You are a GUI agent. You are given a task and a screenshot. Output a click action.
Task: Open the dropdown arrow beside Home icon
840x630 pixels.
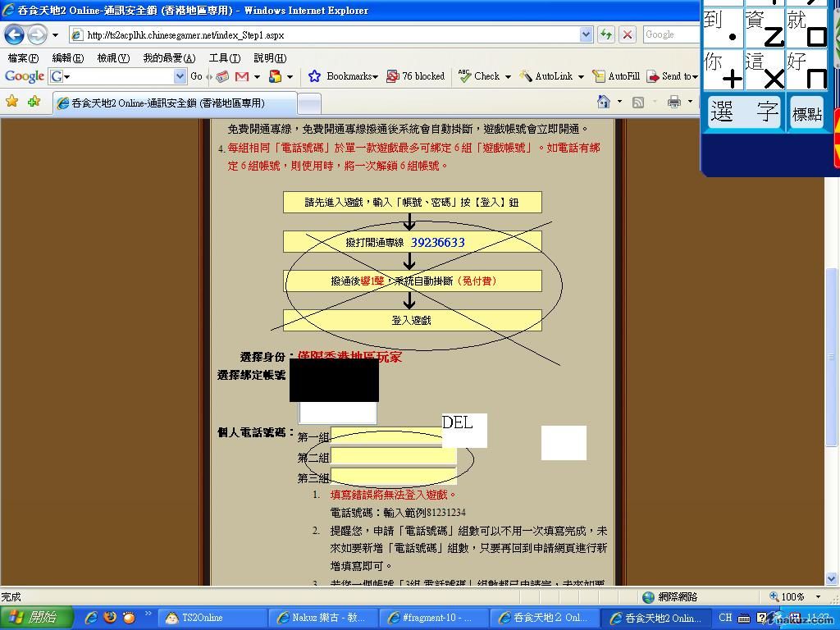click(x=620, y=101)
